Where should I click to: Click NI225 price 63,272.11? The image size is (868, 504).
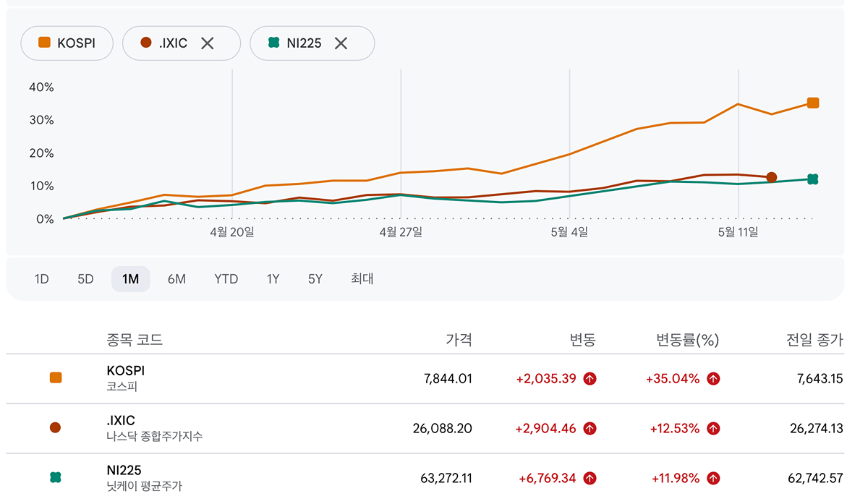tap(446, 478)
